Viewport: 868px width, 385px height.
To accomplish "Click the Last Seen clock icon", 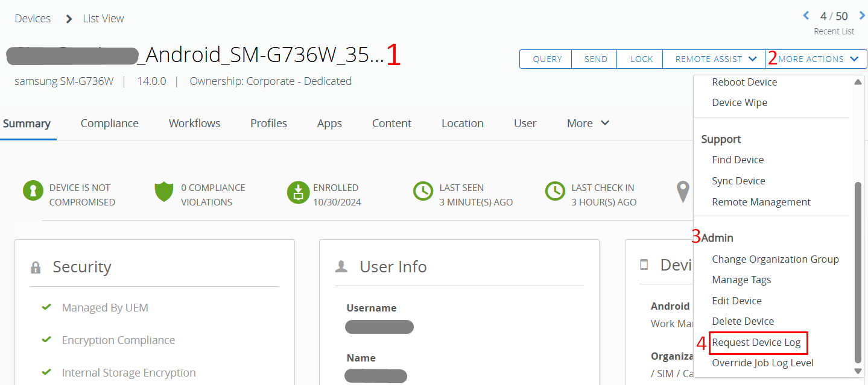I will [x=423, y=192].
